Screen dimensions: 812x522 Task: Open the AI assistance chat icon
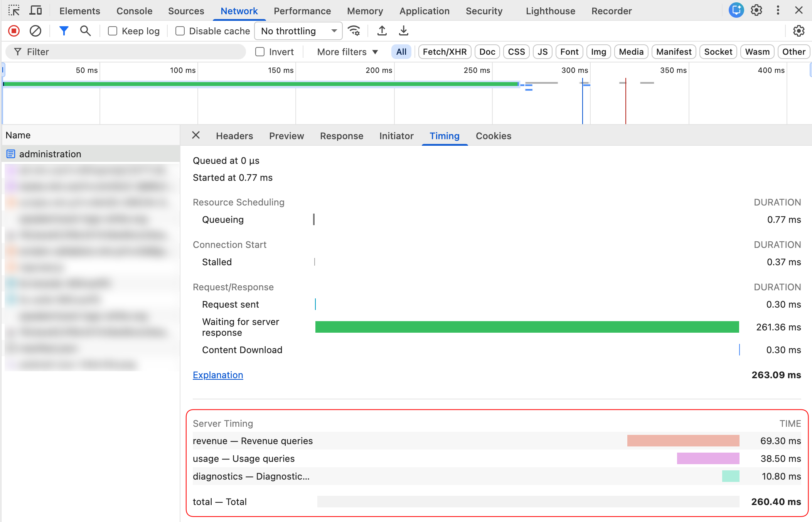tap(736, 10)
